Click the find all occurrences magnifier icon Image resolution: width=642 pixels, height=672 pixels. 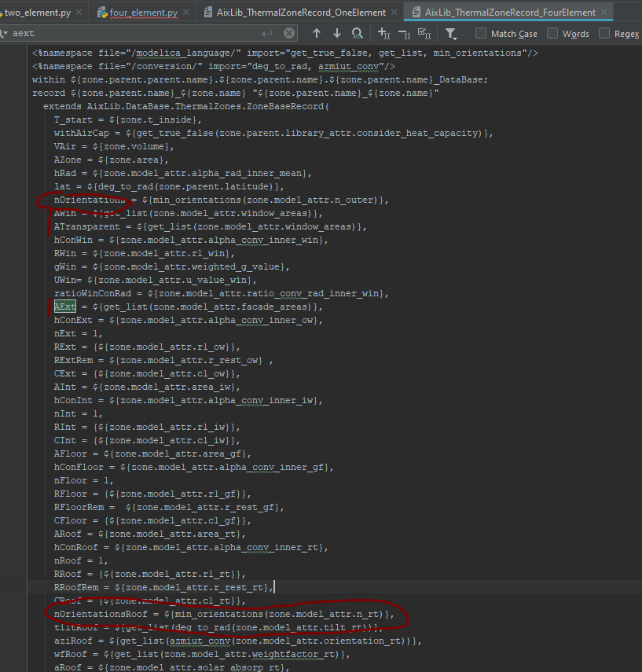click(357, 33)
